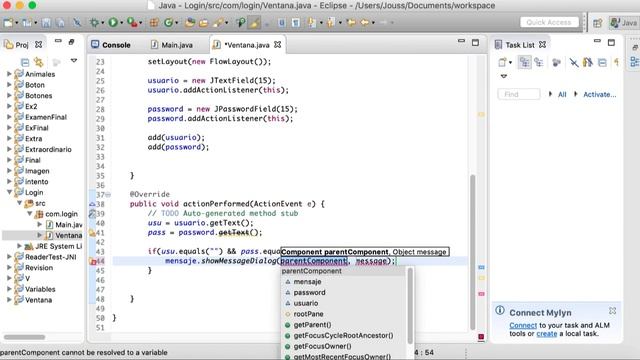Click the error marker on line 44
This screenshot has width=640, height=360.
(x=93, y=262)
